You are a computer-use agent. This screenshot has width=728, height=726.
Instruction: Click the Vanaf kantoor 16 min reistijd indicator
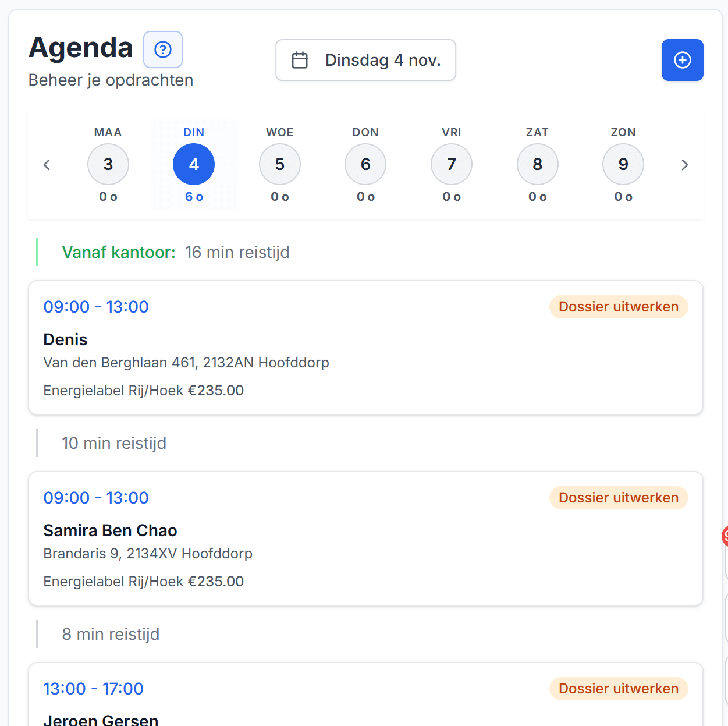175,252
